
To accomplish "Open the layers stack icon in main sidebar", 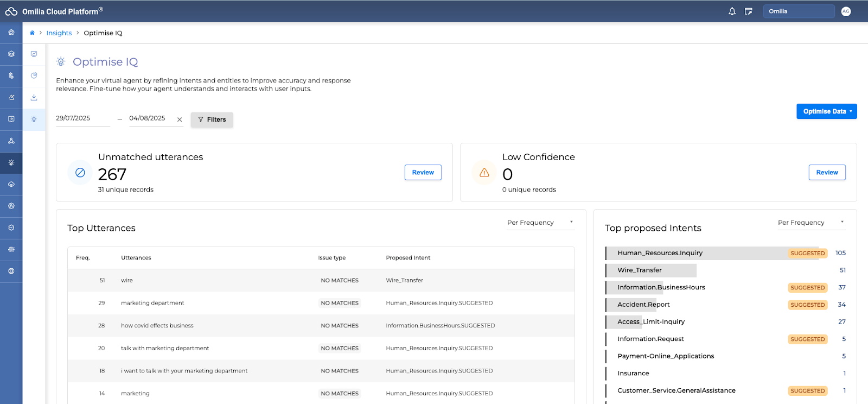I will [x=11, y=54].
